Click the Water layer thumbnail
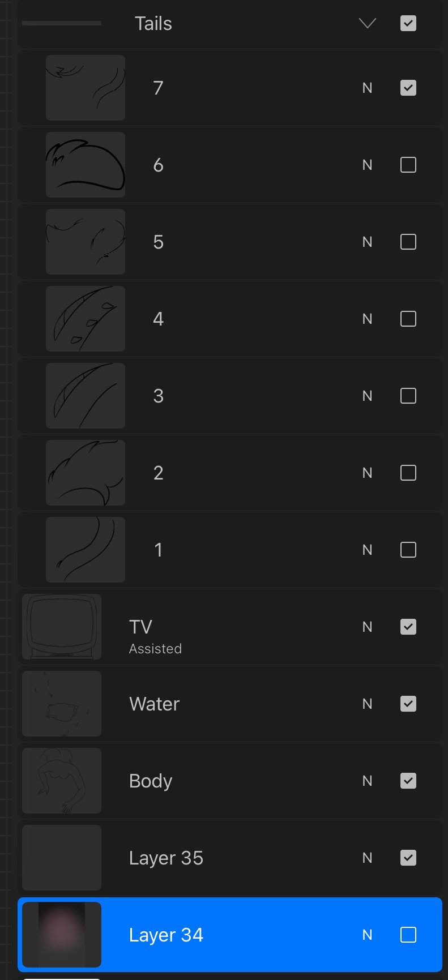This screenshot has height=980, width=448. [x=62, y=704]
